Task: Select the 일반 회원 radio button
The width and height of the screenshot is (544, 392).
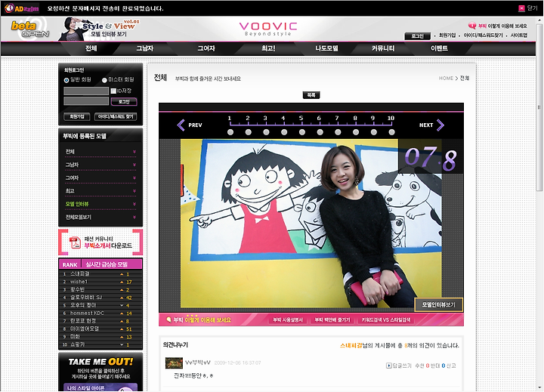Action: click(x=66, y=80)
